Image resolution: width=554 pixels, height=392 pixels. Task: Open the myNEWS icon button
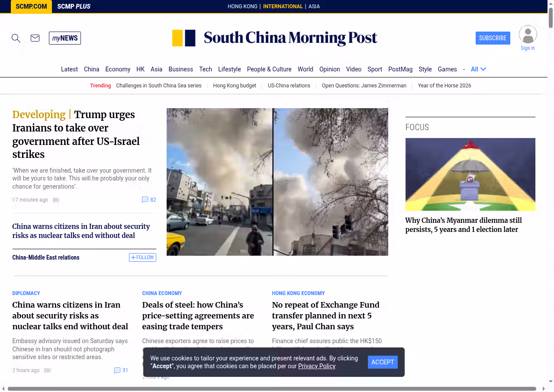pos(65,38)
